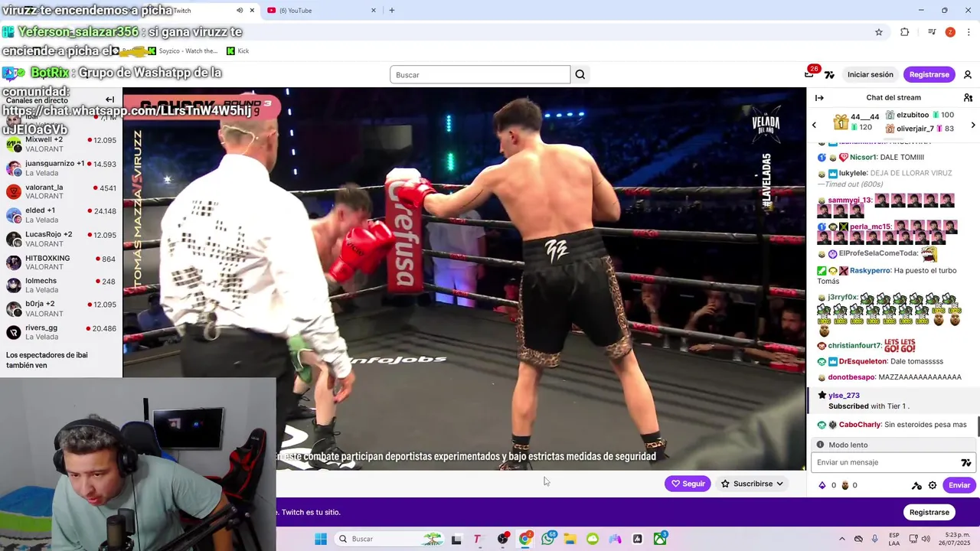Open lolmechs channel in sidebar
Image resolution: width=980 pixels, height=551 pixels.
[x=61, y=285]
